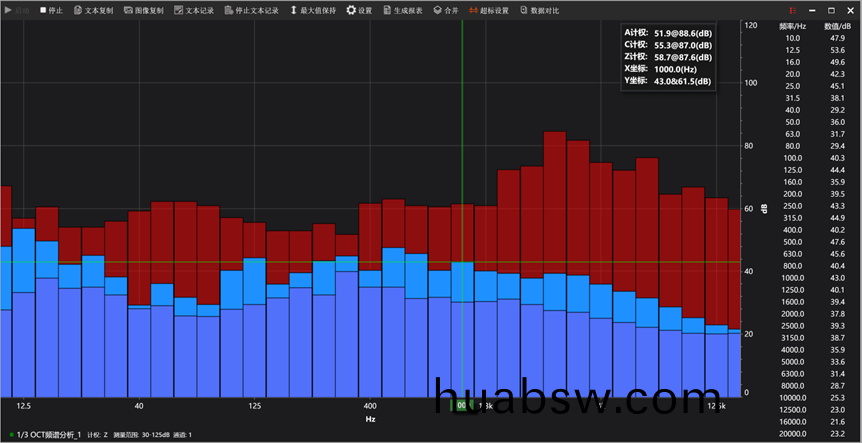Click the 合并 (Merge) toolbar icon
862x443 pixels.
point(446,10)
